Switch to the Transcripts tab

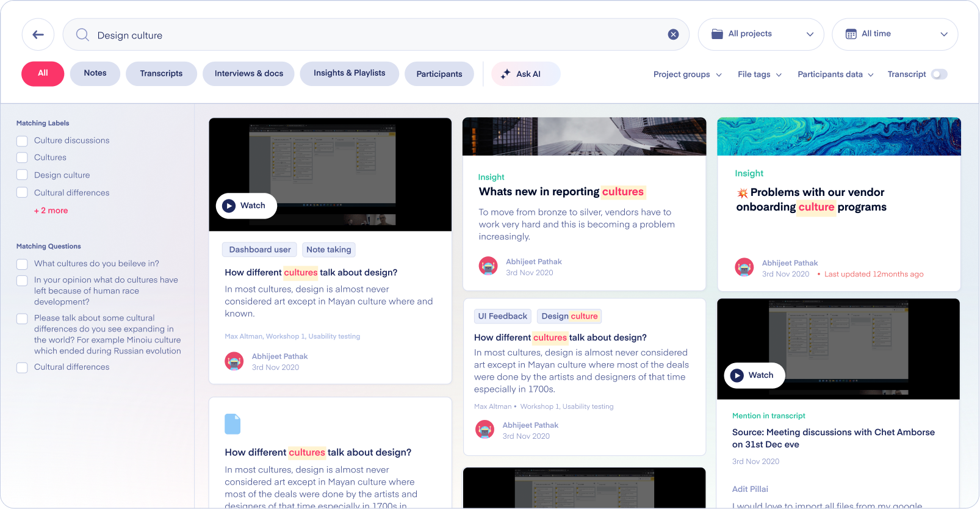click(x=161, y=74)
